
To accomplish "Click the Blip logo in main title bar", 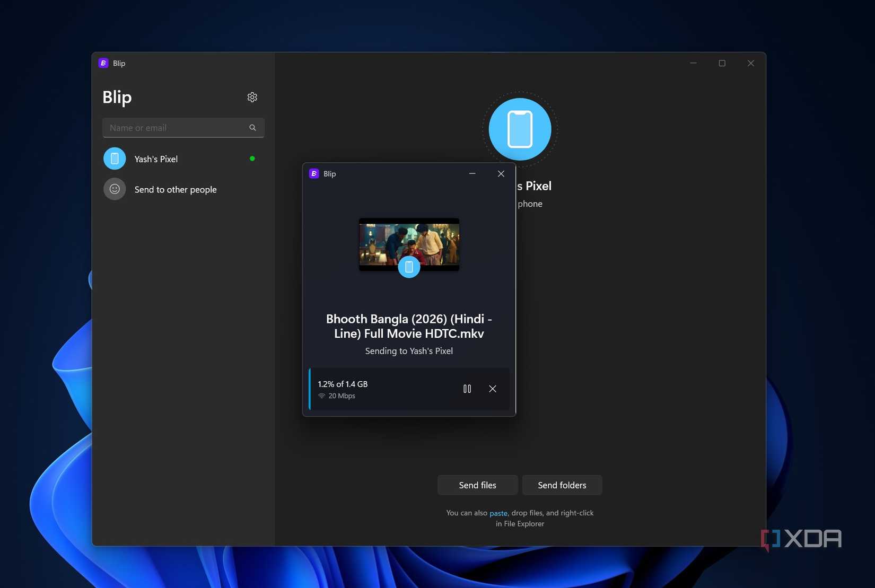I will (103, 63).
